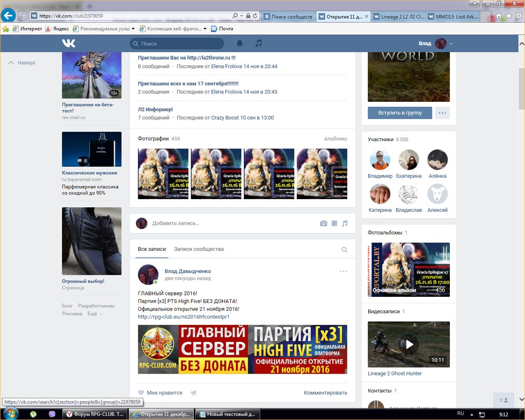This screenshot has width=525, height=420.
Task: Open Почта bookmark
Action: [222, 29]
